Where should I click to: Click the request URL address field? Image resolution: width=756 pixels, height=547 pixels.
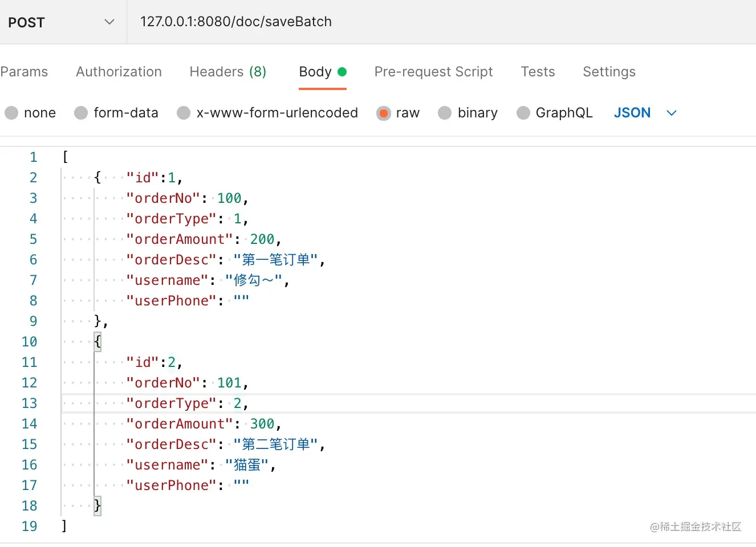point(235,22)
